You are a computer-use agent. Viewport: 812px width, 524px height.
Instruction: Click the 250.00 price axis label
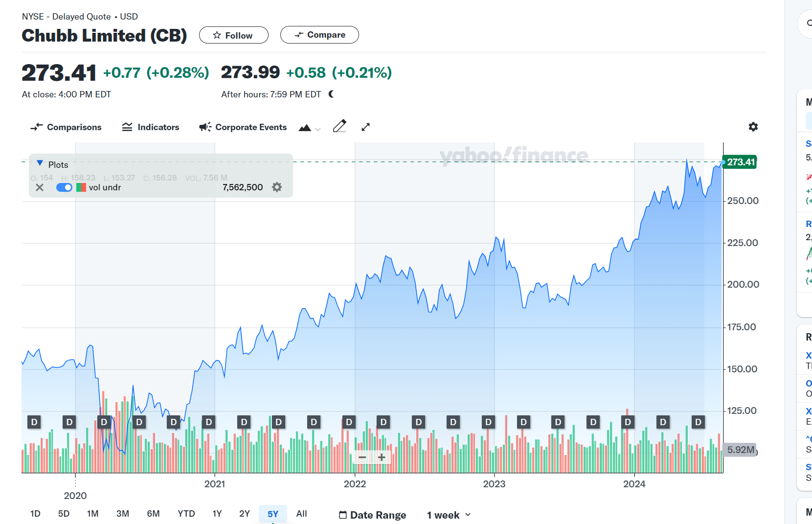click(x=743, y=201)
